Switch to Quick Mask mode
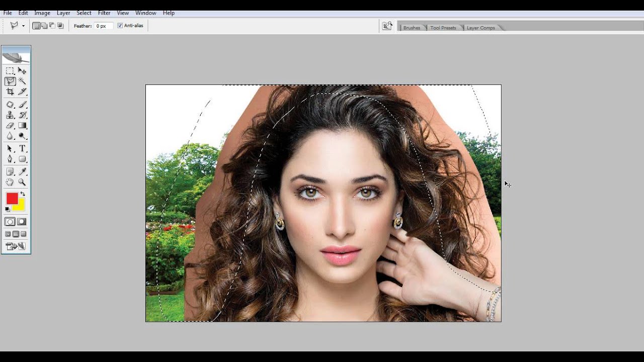The height and width of the screenshot is (362, 644). click(22, 222)
